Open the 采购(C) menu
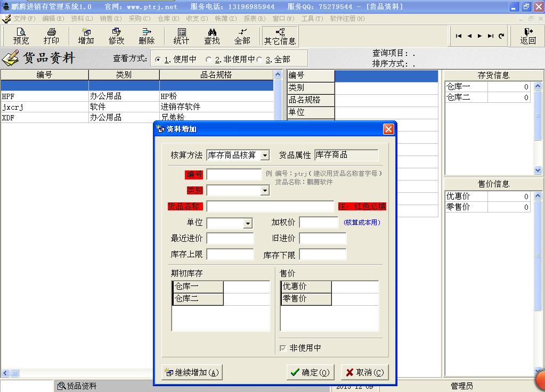The image size is (545, 392). 140,19
